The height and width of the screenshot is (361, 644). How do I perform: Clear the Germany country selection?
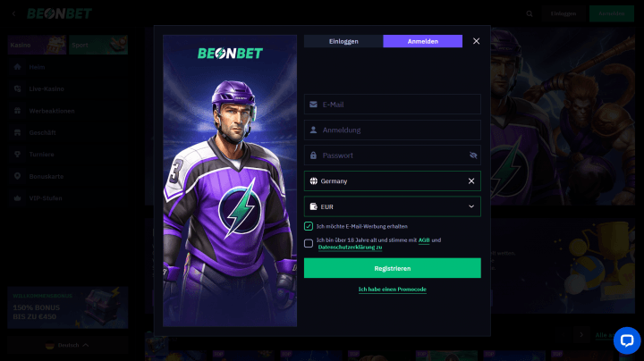point(471,180)
